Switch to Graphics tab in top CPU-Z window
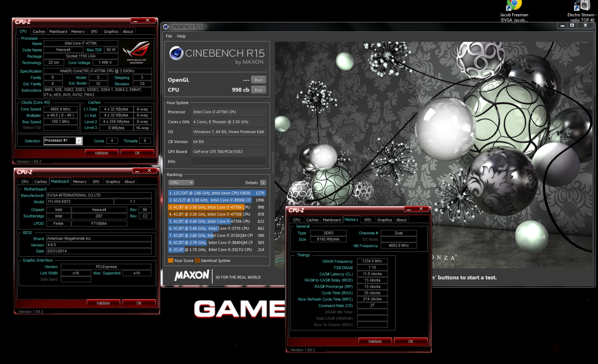The width and height of the screenshot is (598, 364). (111, 32)
